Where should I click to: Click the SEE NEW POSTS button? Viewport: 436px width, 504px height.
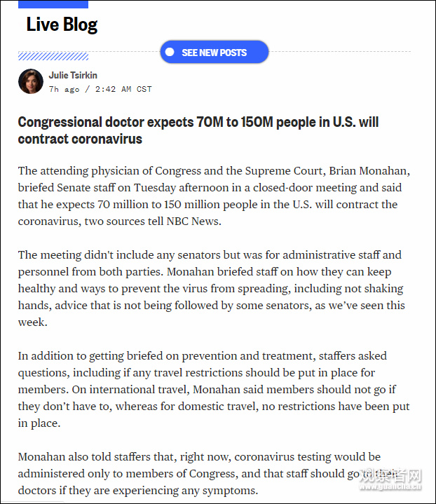click(x=214, y=53)
